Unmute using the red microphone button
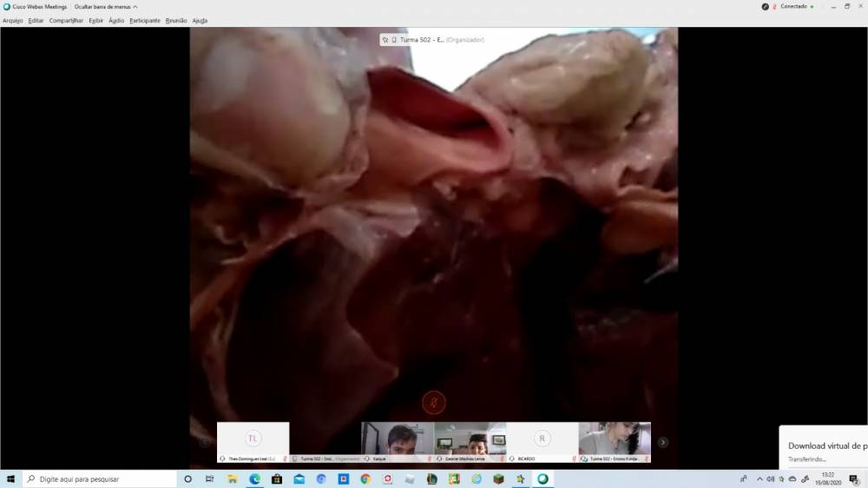868x488 pixels. [x=433, y=403]
